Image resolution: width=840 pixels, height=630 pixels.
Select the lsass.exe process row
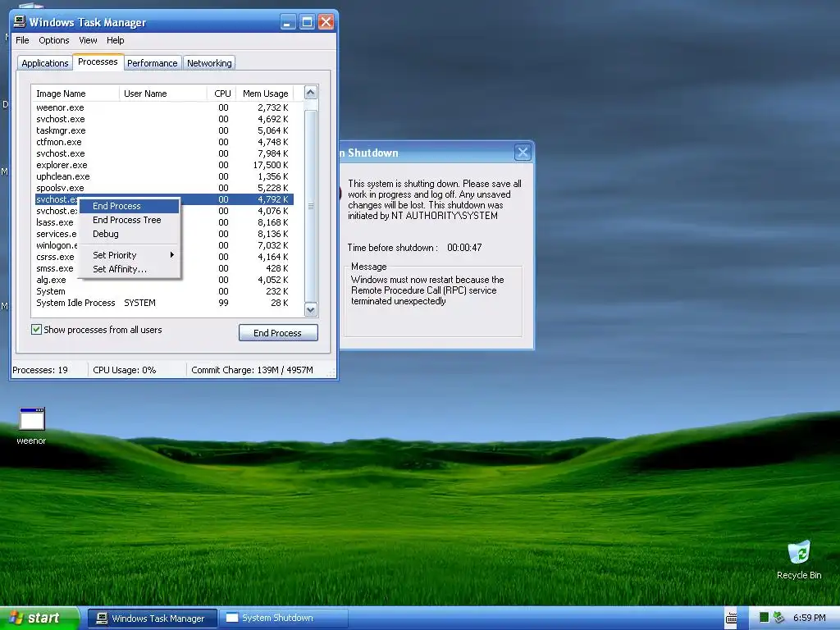162,222
